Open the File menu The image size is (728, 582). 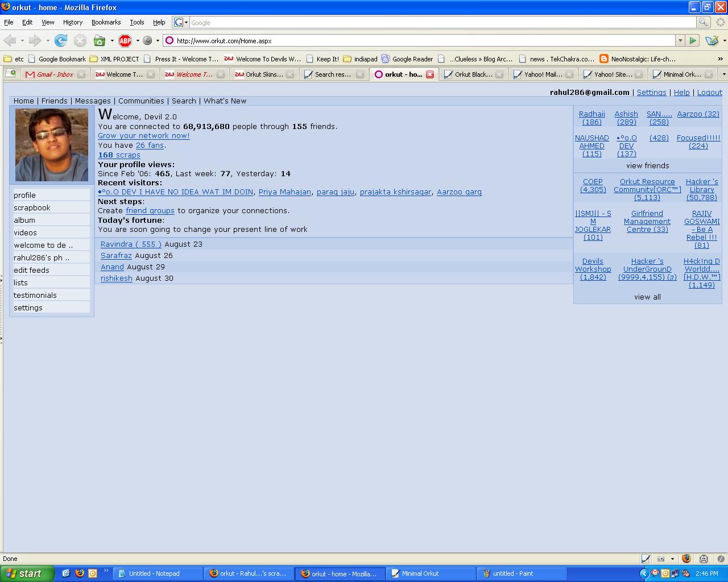(9, 22)
